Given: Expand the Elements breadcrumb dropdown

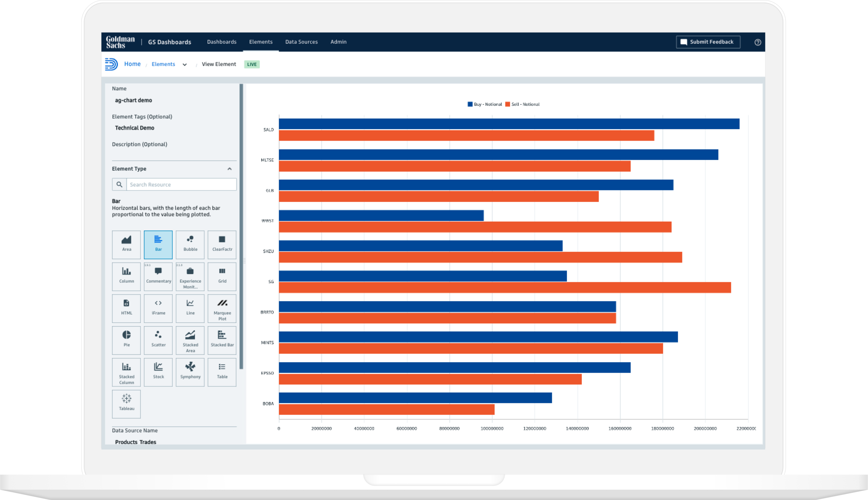Looking at the screenshot, I should 185,64.
